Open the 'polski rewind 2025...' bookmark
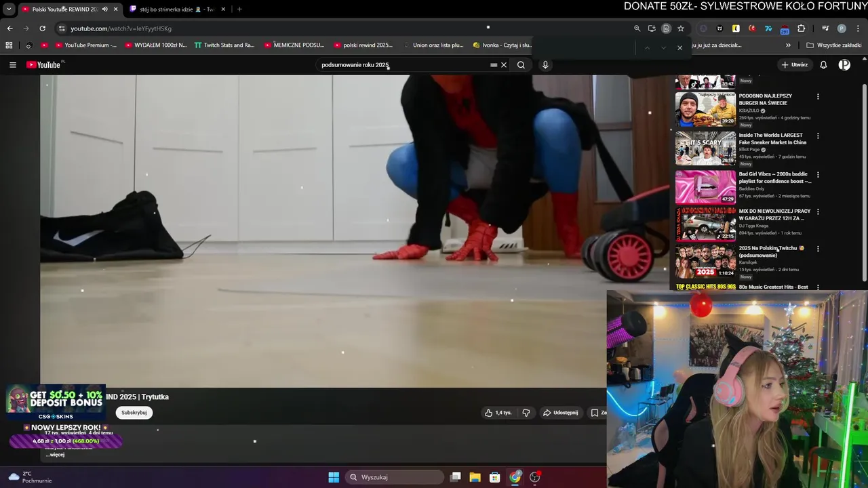868x488 pixels. coord(363,45)
